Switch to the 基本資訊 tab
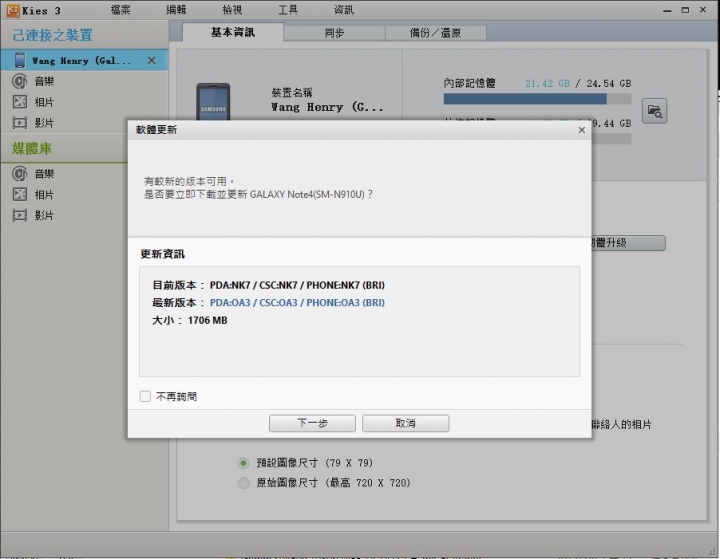The width and height of the screenshot is (720, 559). tap(233, 32)
